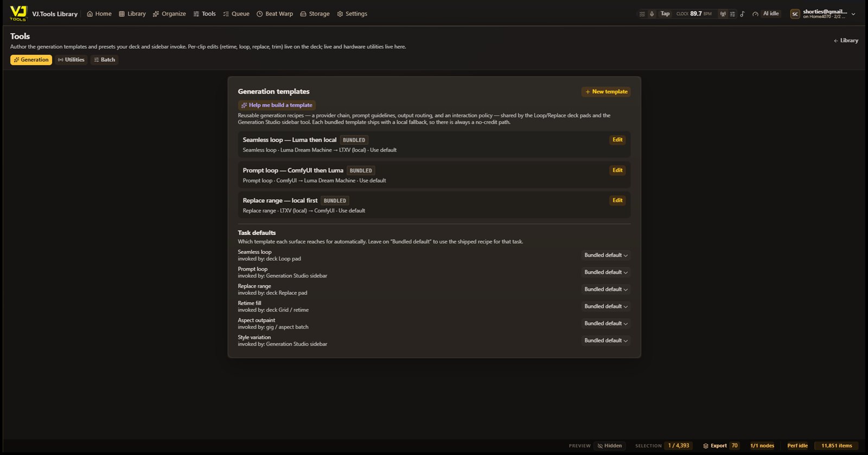Open the Seamless loop task default dropdown
The image size is (868, 455).
tap(605, 255)
